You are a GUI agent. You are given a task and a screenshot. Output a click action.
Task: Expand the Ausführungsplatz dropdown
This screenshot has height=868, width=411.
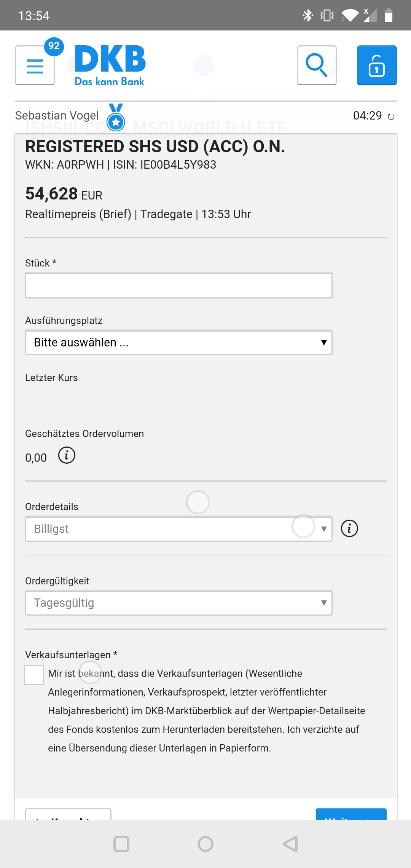pyautogui.click(x=178, y=343)
